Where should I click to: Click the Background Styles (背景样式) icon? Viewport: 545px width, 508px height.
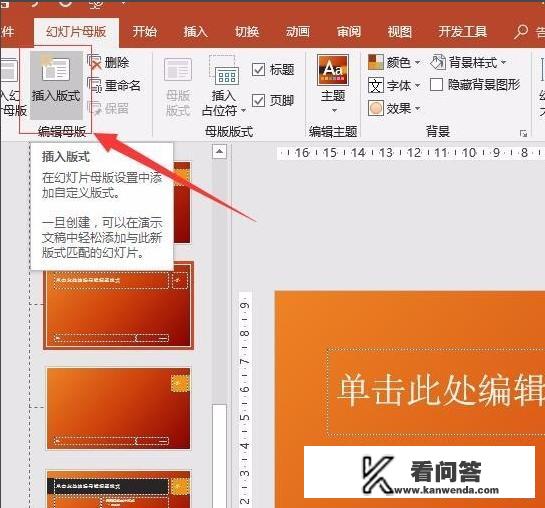(x=438, y=62)
